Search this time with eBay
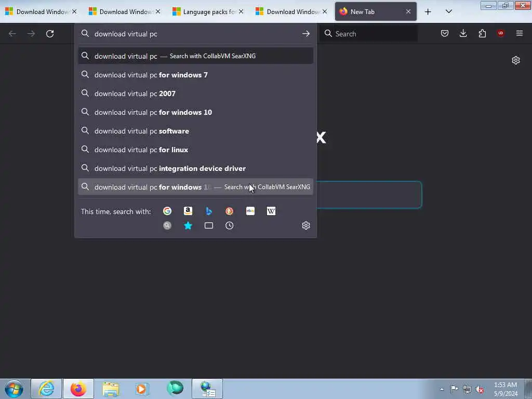The image size is (532, 399). point(250,211)
